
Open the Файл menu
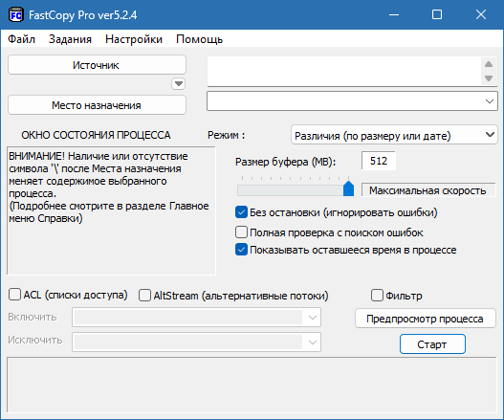pos(21,39)
